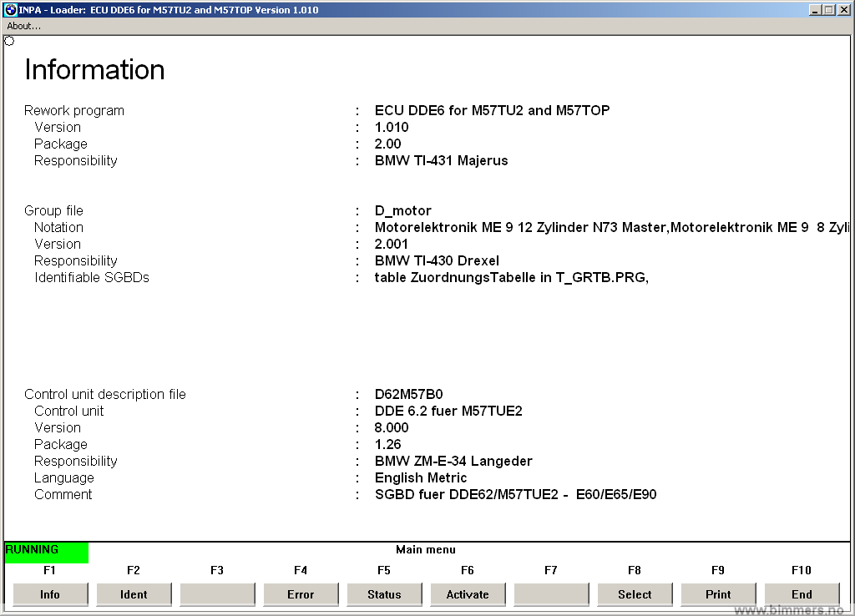The width and height of the screenshot is (855, 616).
Task: Click 'table ZuordnungsTabelle in T_GRTB.PRG,' value
Action: click(512, 277)
